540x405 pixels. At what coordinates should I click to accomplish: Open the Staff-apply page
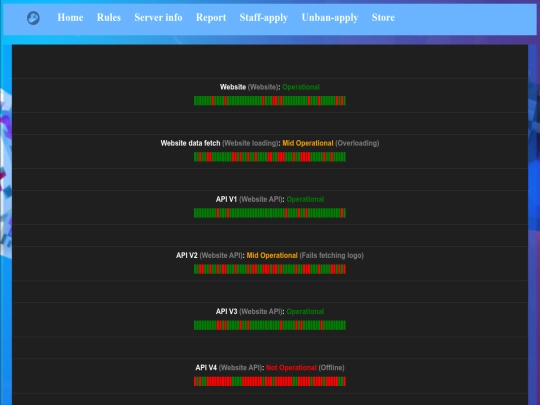pyautogui.click(x=264, y=18)
